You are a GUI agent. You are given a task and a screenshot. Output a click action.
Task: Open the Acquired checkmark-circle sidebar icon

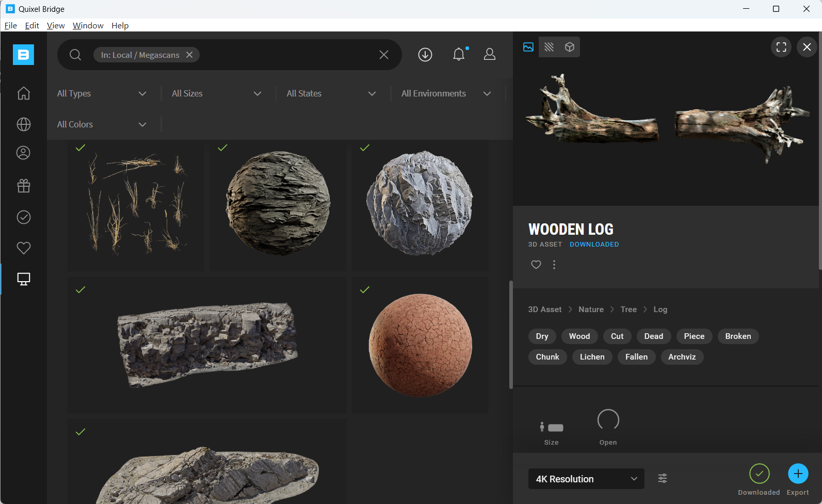24,217
